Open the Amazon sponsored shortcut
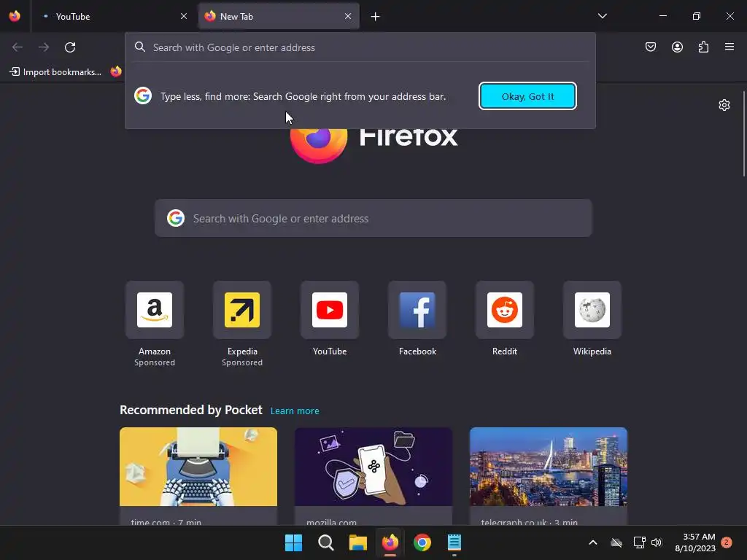Image resolution: width=747 pixels, height=560 pixels. coord(155,324)
